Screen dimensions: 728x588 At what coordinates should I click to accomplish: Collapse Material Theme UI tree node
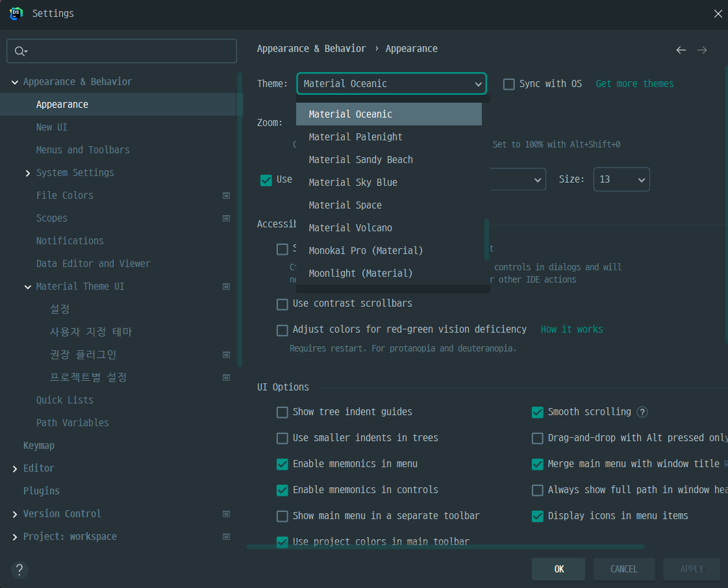[x=28, y=287]
